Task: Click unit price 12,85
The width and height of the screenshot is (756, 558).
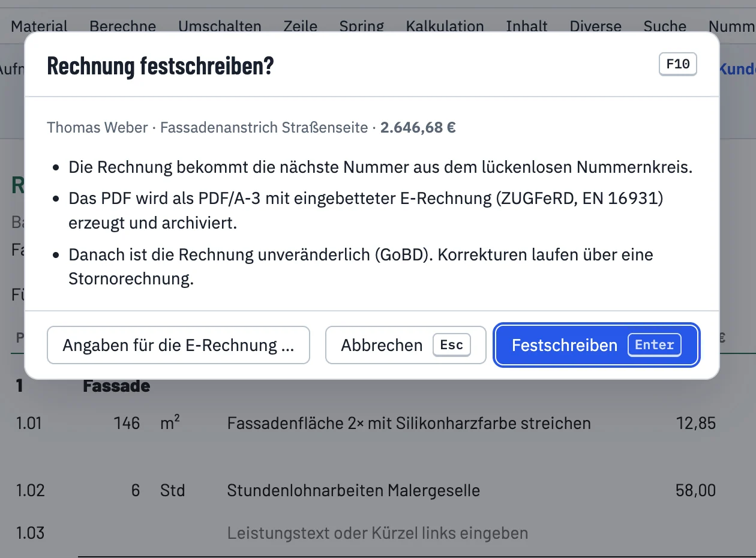Action: click(696, 423)
